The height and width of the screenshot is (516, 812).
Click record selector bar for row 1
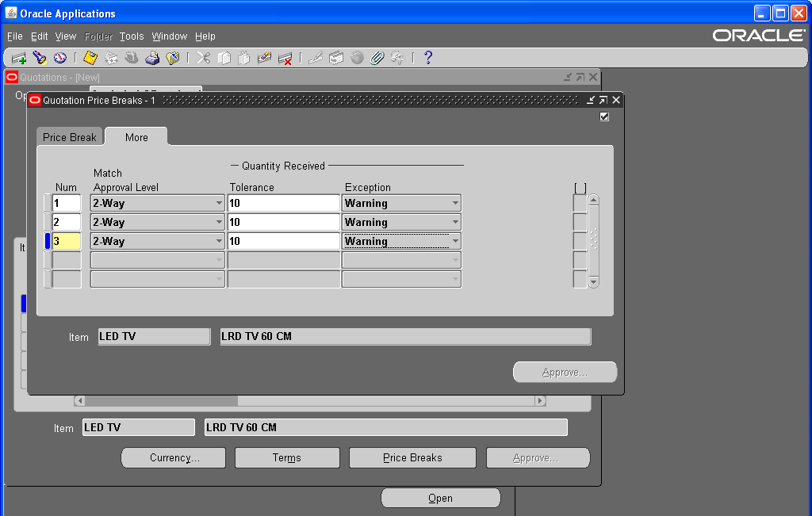[x=48, y=203]
